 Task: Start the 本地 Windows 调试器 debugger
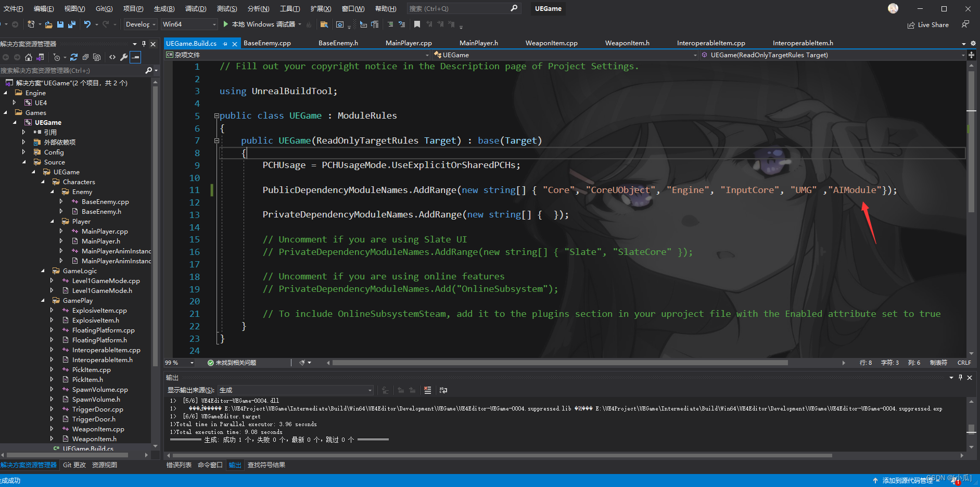pos(259,24)
